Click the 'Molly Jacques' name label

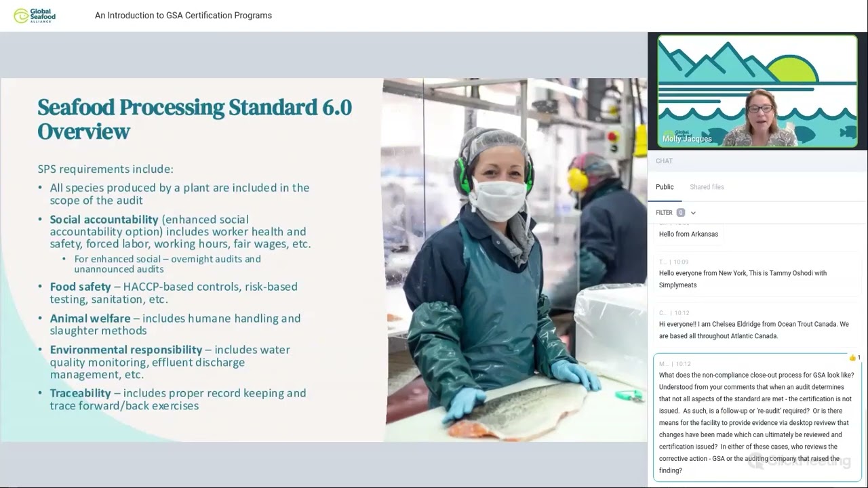tap(687, 139)
